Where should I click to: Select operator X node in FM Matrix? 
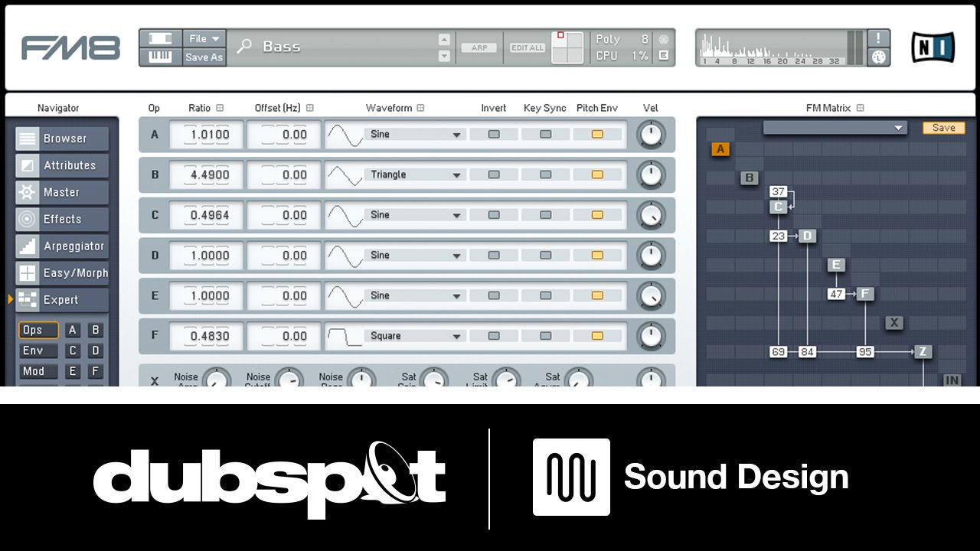coord(894,323)
